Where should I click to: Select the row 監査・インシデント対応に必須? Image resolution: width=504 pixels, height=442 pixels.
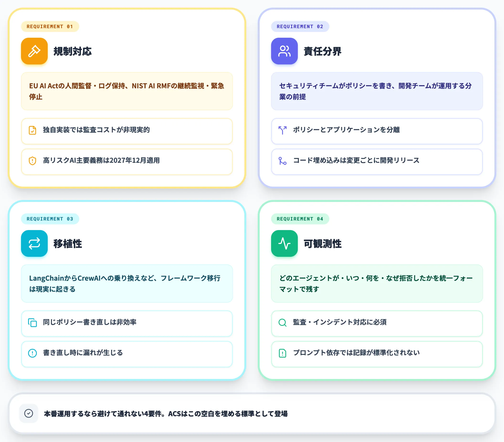pos(377,324)
